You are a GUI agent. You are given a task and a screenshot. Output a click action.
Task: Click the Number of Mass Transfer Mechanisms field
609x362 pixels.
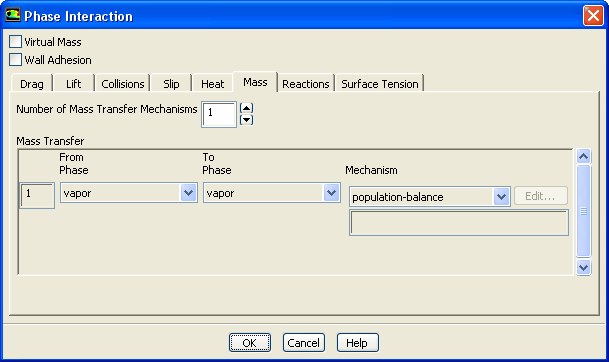coord(219,114)
